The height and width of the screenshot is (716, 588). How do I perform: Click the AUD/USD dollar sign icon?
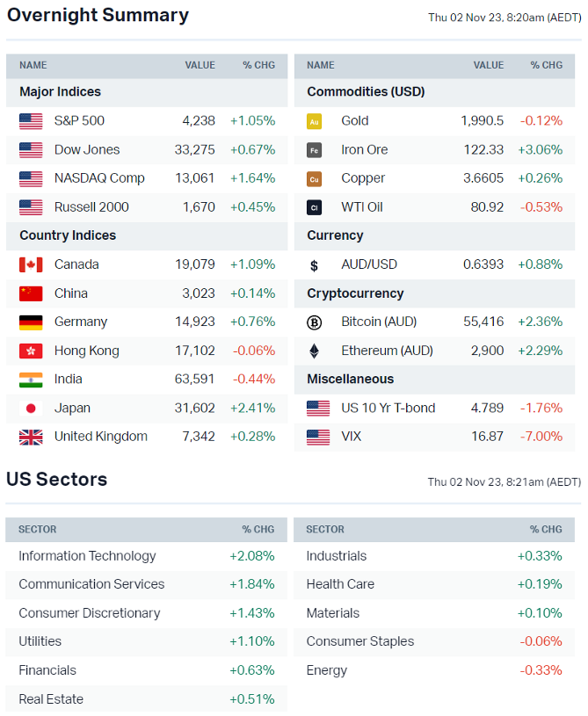(314, 265)
